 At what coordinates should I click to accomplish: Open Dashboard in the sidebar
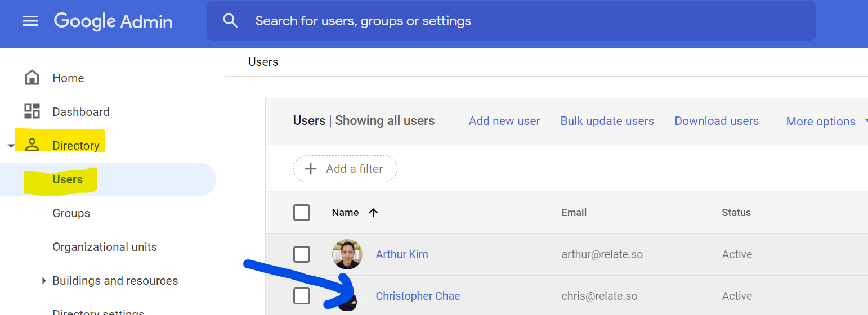(81, 112)
